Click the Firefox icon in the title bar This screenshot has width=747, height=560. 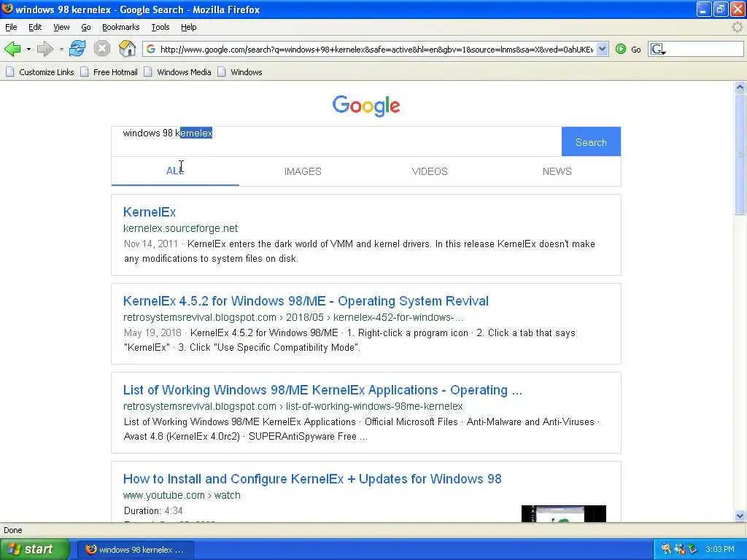pyautogui.click(x=7, y=9)
